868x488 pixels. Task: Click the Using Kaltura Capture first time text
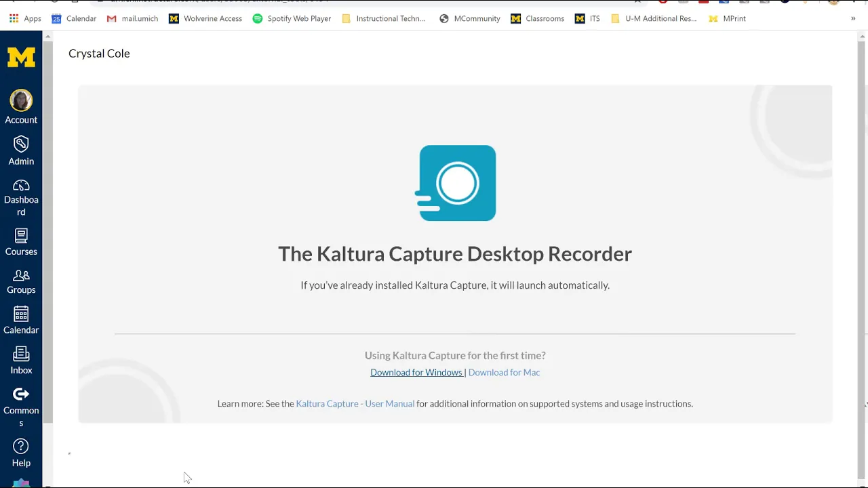pos(455,355)
